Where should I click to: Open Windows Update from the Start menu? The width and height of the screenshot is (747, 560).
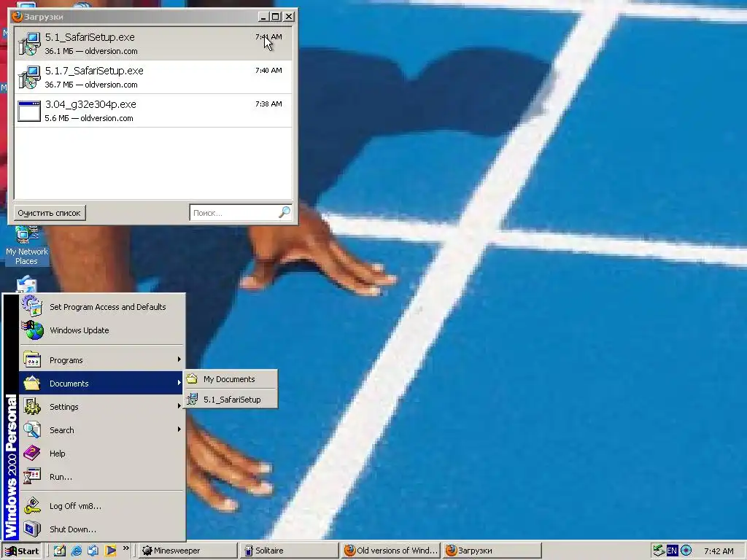click(102, 330)
